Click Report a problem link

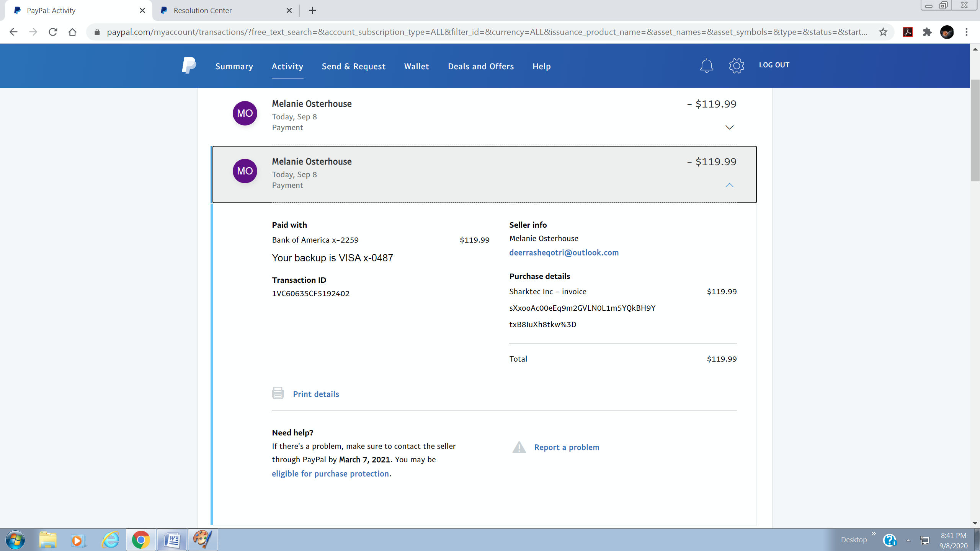coord(567,447)
